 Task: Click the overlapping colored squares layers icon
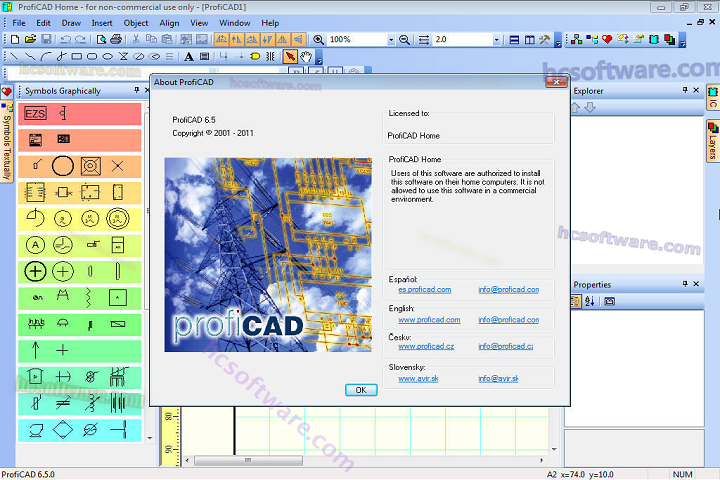click(669, 40)
